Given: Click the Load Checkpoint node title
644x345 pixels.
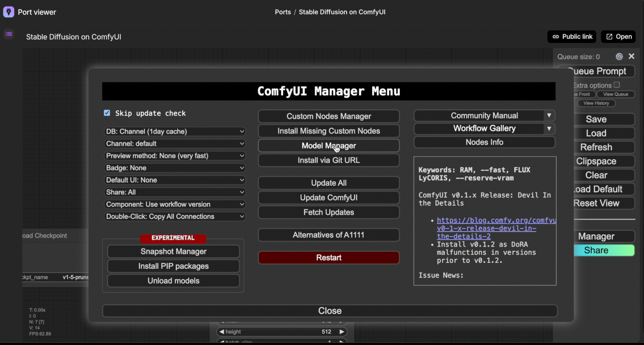Looking at the screenshot, I should tap(45, 236).
